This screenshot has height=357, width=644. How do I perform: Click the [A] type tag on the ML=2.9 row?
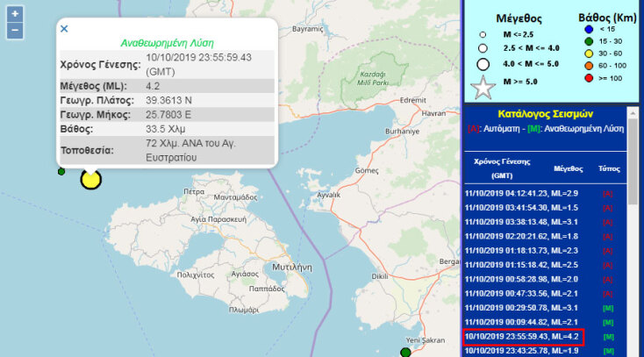607,194
